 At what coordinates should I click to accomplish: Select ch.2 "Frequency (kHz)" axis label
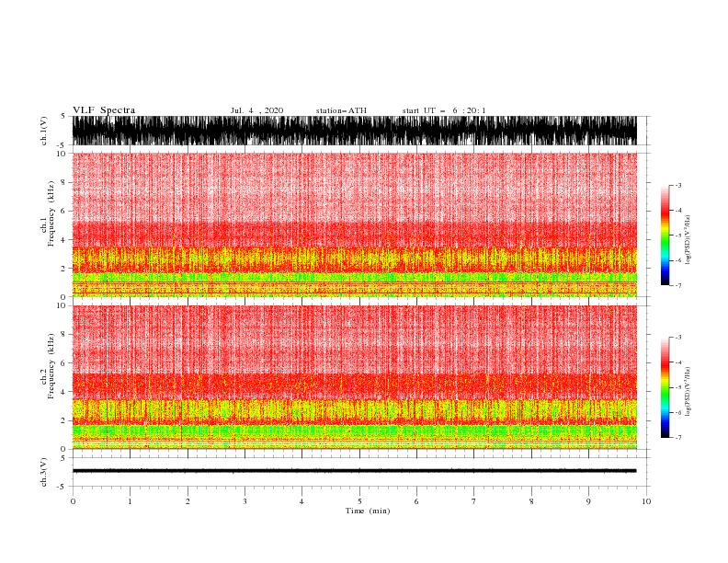coord(51,366)
